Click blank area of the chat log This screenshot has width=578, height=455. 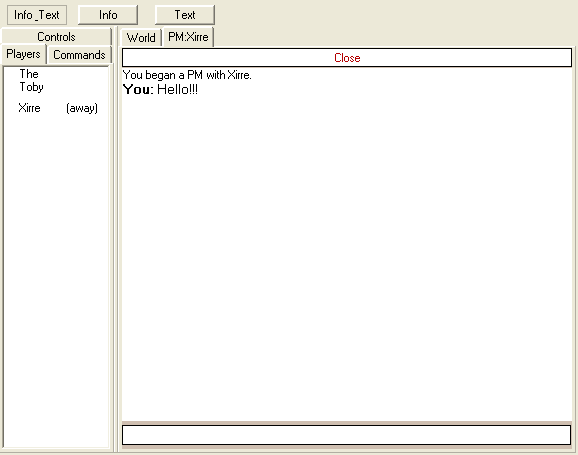347,258
